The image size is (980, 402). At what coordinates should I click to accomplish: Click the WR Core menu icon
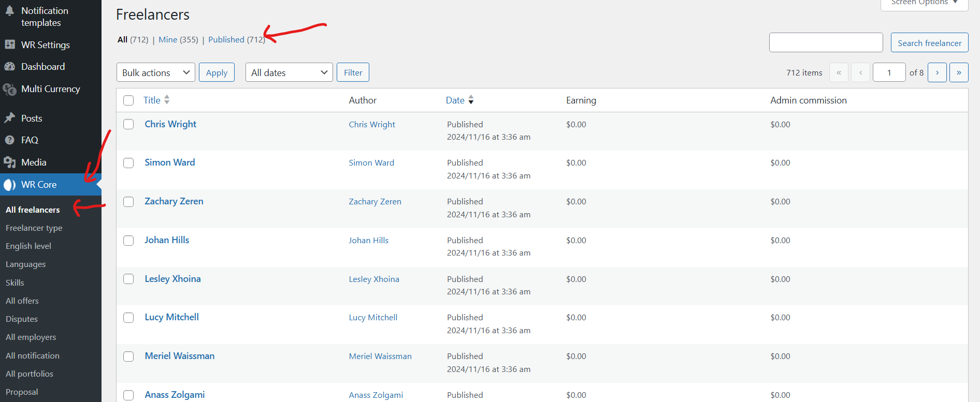pos(9,185)
